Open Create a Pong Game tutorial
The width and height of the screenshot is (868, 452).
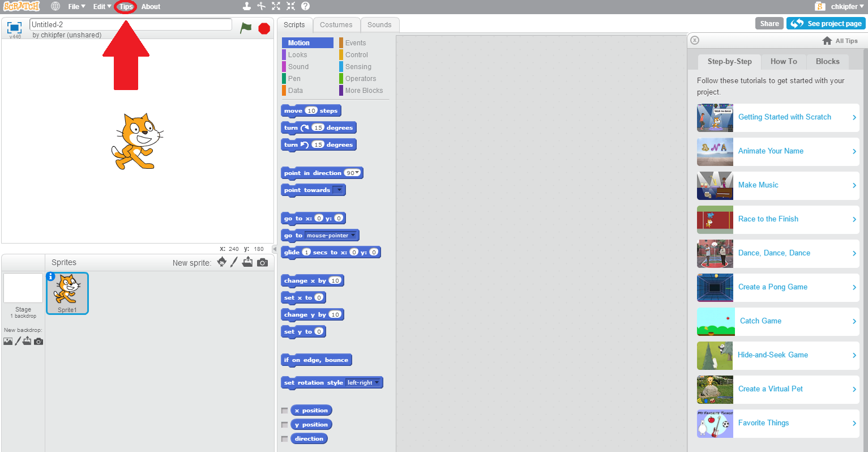pos(778,287)
